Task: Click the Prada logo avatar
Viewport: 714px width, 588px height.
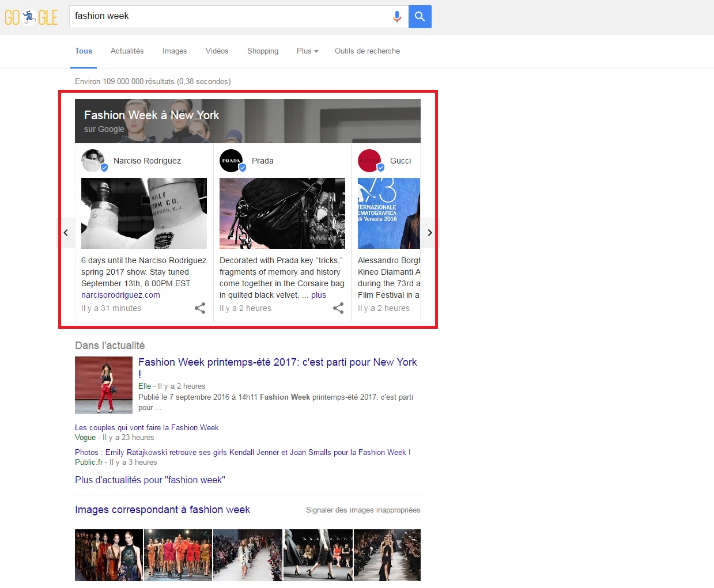Action: point(232,161)
